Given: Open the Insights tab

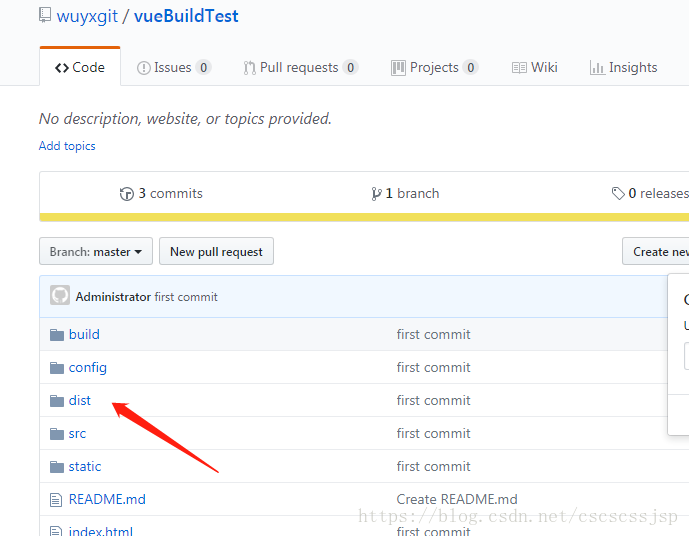Looking at the screenshot, I should [x=623, y=67].
